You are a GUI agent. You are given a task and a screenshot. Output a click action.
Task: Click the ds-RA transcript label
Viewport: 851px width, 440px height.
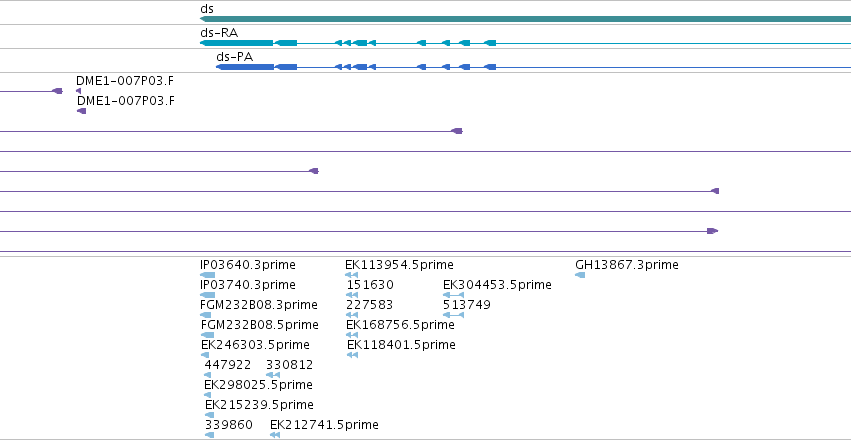[219, 33]
